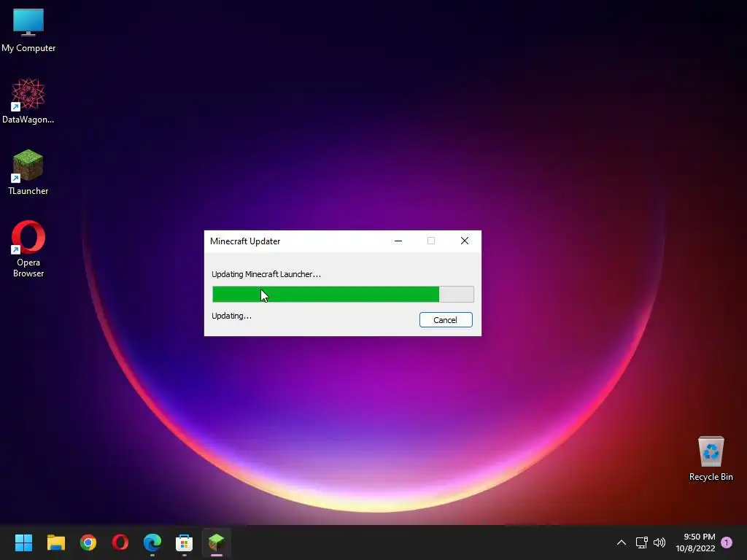Open the notification badge showing 1

[727, 542]
